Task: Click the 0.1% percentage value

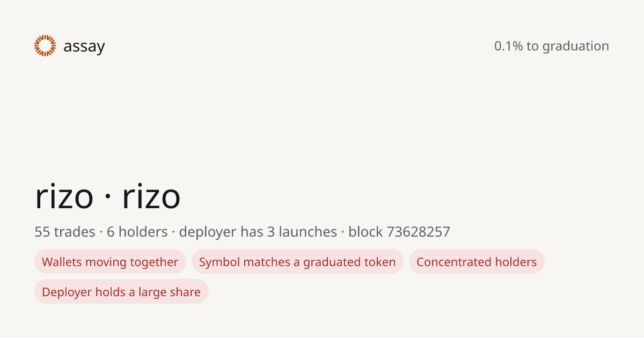Action: pyautogui.click(x=508, y=46)
